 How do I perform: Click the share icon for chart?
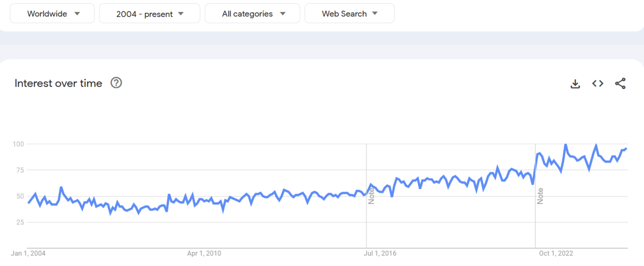pyautogui.click(x=620, y=84)
